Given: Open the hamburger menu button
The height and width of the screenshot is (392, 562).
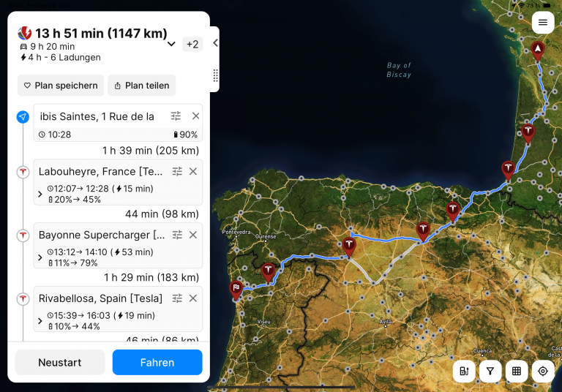Looking at the screenshot, I should pyautogui.click(x=543, y=23).
